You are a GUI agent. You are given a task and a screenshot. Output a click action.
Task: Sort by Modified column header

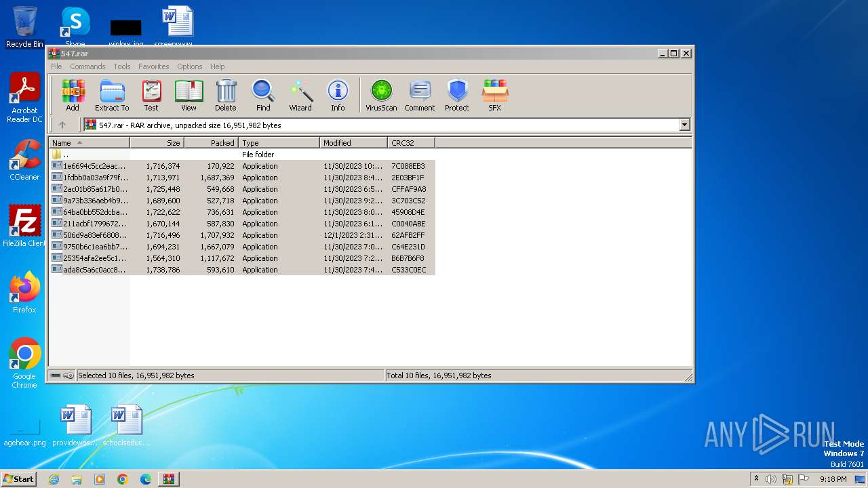(x=354, y=143)
